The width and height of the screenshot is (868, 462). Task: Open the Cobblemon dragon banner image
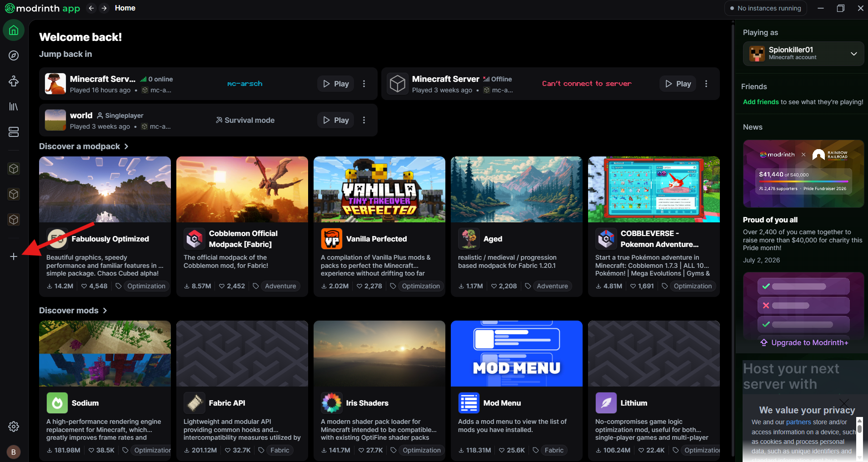click(x=242, y=190)
